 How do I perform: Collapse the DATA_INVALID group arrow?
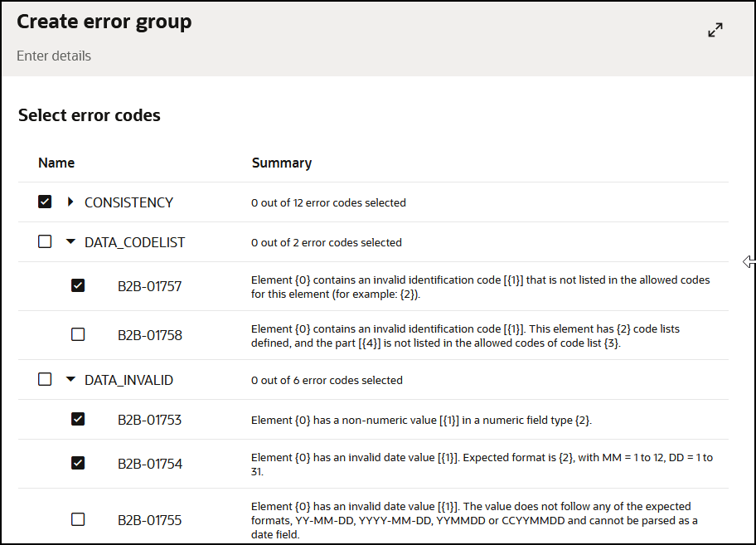(x=70, y=380)
